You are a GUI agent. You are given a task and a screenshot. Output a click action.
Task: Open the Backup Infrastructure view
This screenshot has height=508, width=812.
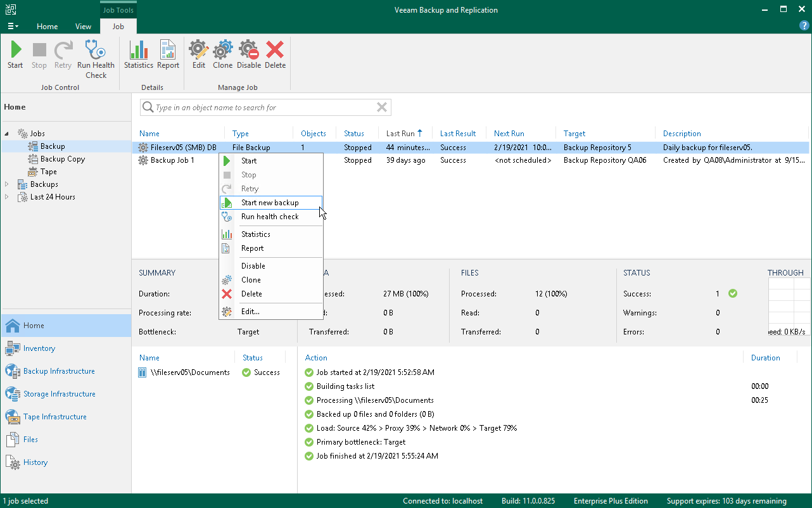(59, 371)
